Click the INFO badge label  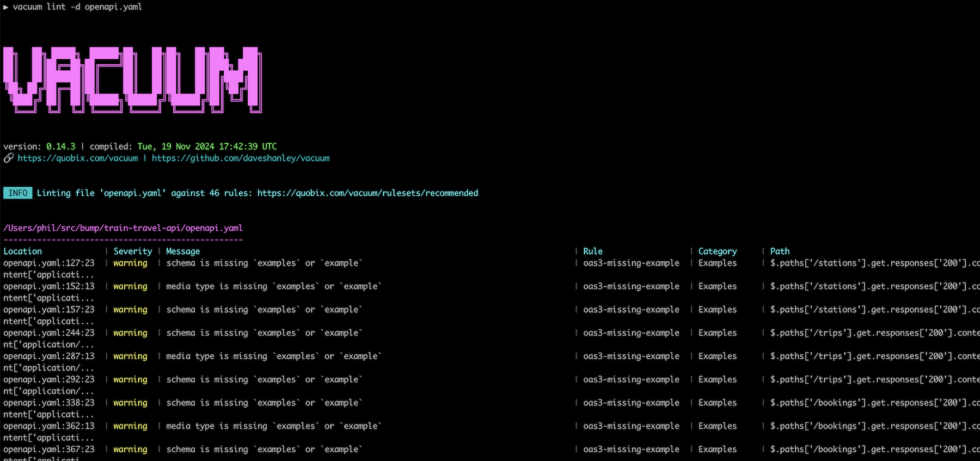pyautogui.click(x=18, y=193)
